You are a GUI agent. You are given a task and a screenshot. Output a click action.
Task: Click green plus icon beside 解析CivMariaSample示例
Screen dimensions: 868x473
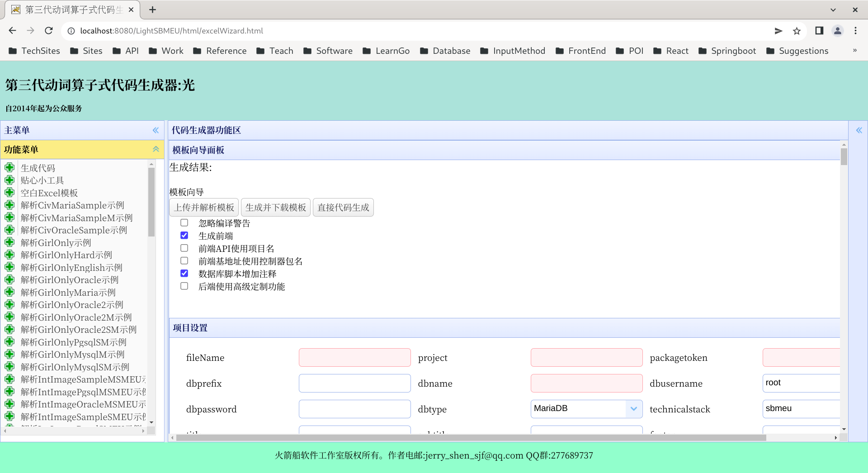[9, 205]
